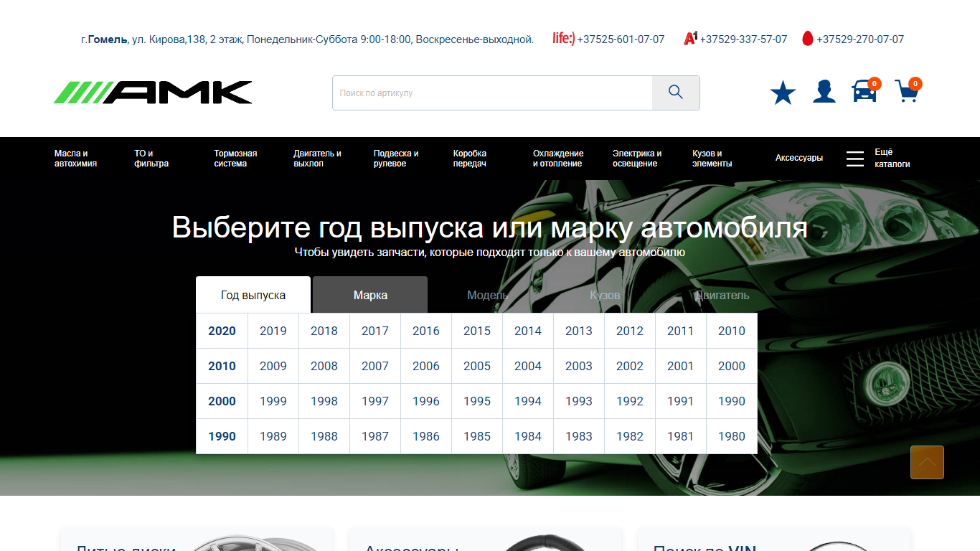Open 'Подвеска и рулевое' menu
The height and width of the screenshot is (551, 980).
(396, 159)
